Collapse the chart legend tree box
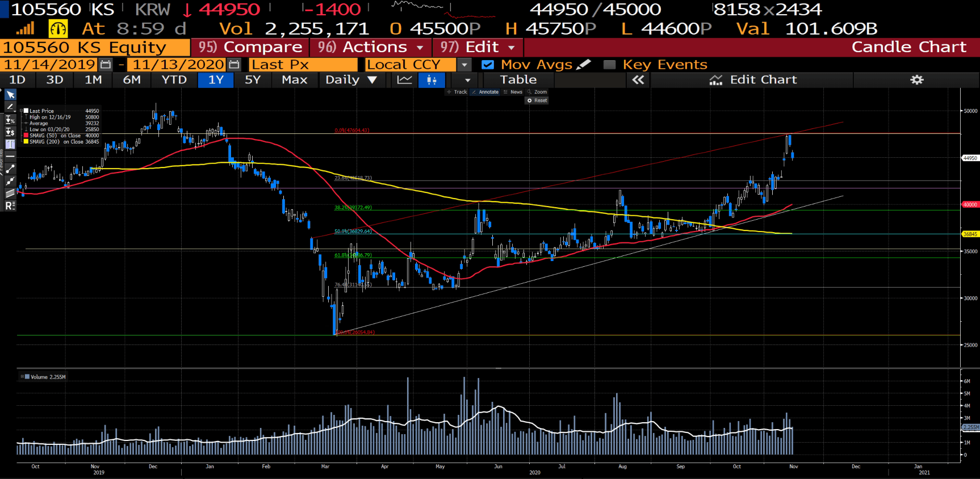Image resolution: width=980 pixels, height=479 pixels. pyautogui.click(x=22, y=111)
